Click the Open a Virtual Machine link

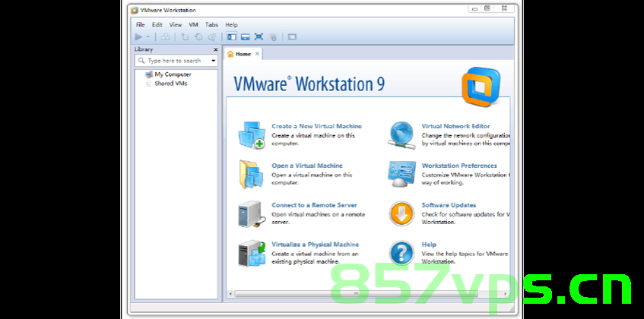(307, 166)
